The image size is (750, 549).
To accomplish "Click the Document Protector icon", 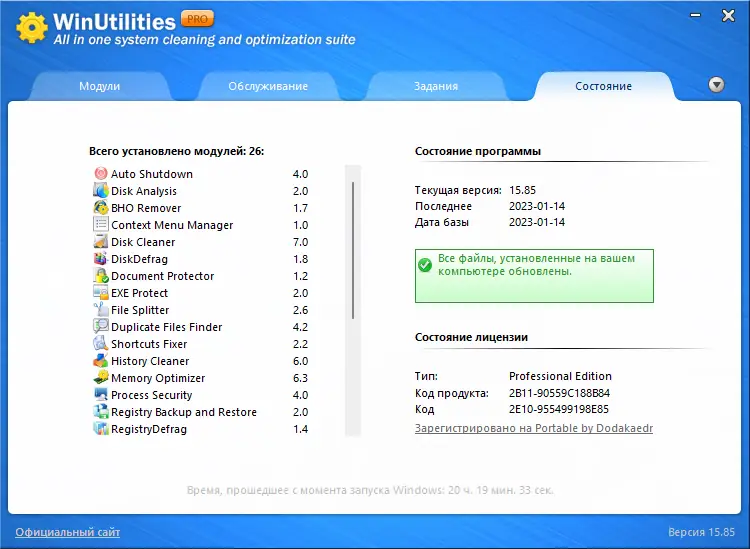I will pos(100,275).
